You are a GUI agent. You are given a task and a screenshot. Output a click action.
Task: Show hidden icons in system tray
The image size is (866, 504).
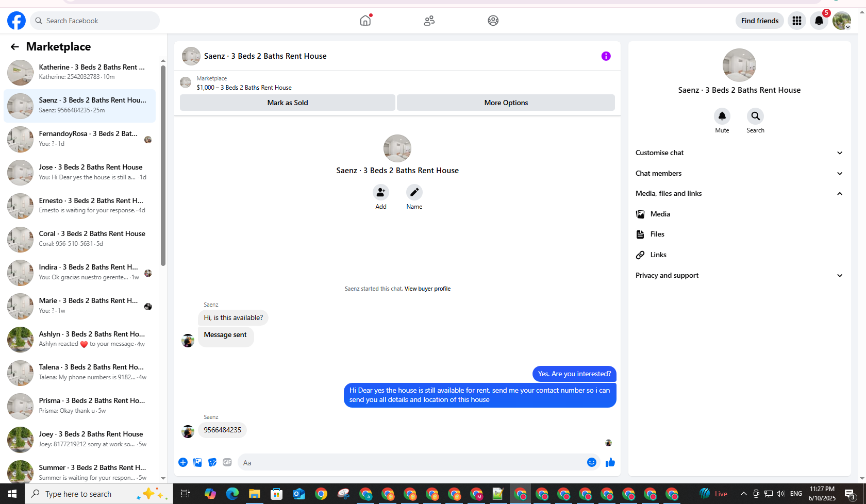(744, 494)
